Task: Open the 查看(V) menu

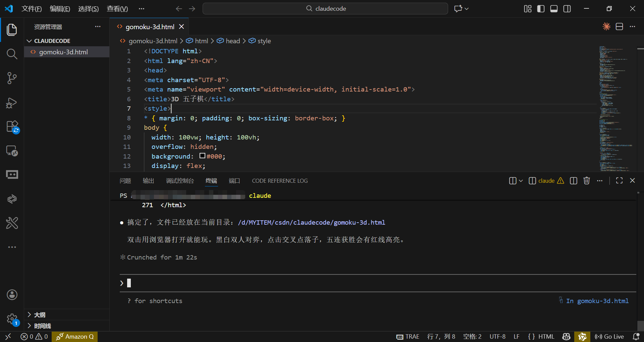Action: coord(117,9)
